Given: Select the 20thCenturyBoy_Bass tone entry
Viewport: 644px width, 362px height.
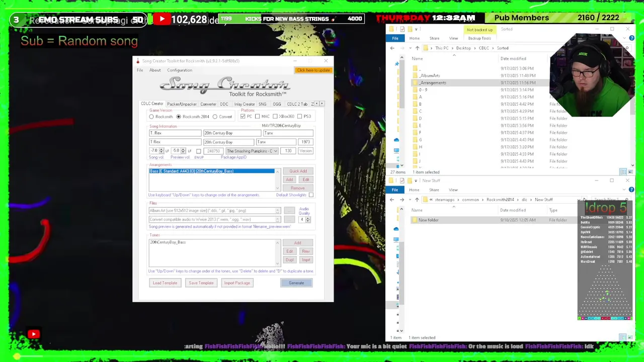Looking at the screenshot, I should [168, 242].
